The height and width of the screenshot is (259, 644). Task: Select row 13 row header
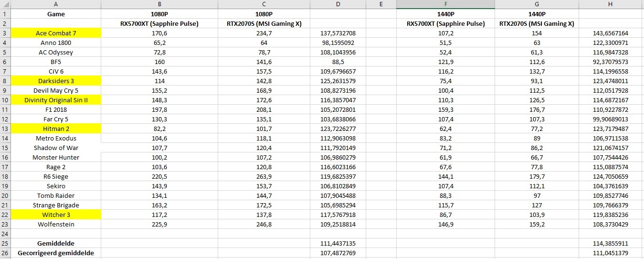point(5,129)
